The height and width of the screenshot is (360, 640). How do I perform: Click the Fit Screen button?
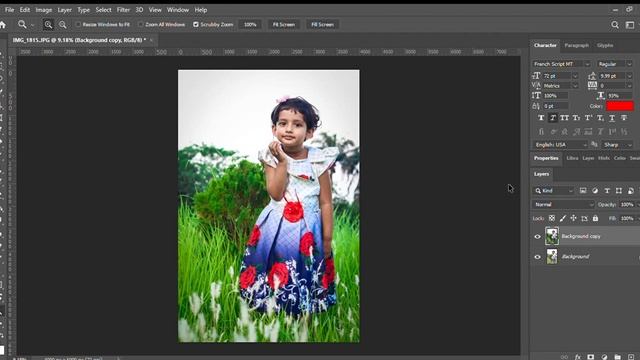pyautogui.click(x=284, y=24)
